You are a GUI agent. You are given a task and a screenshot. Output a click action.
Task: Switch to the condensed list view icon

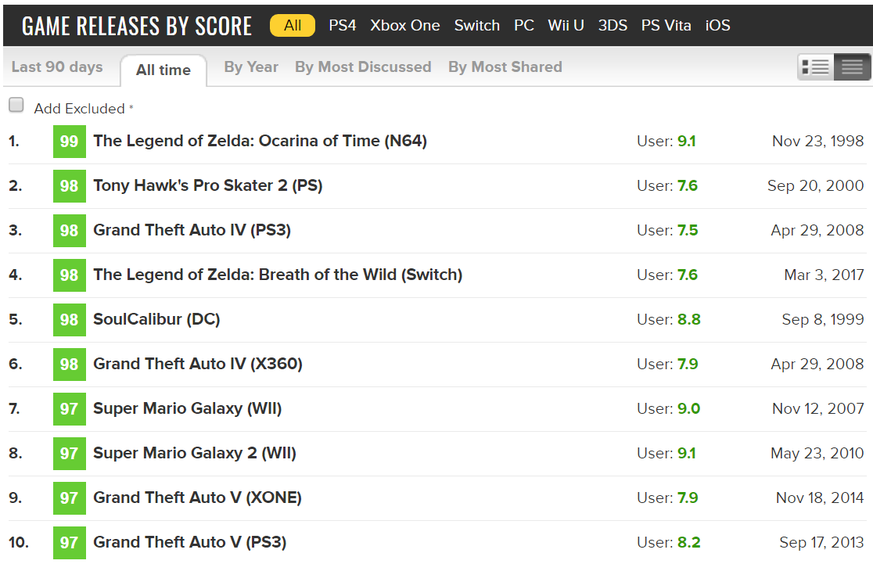click(x=852, y=67)
